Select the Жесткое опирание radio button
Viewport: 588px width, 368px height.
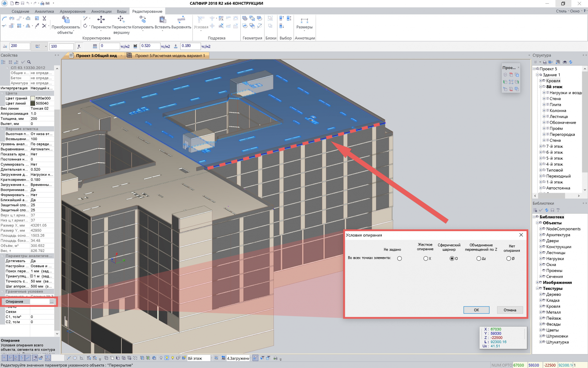point(425,258)
